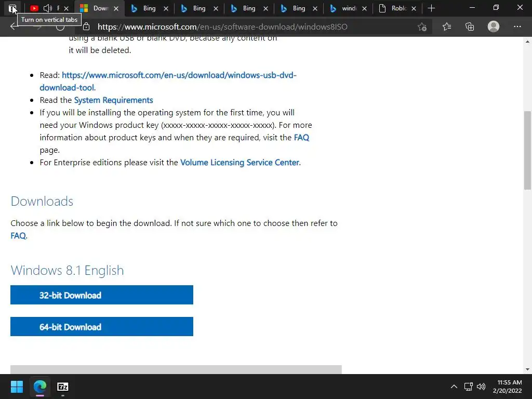Open Settings and more ellipsis menu
The image size is (532, 399).
point(517,26)
